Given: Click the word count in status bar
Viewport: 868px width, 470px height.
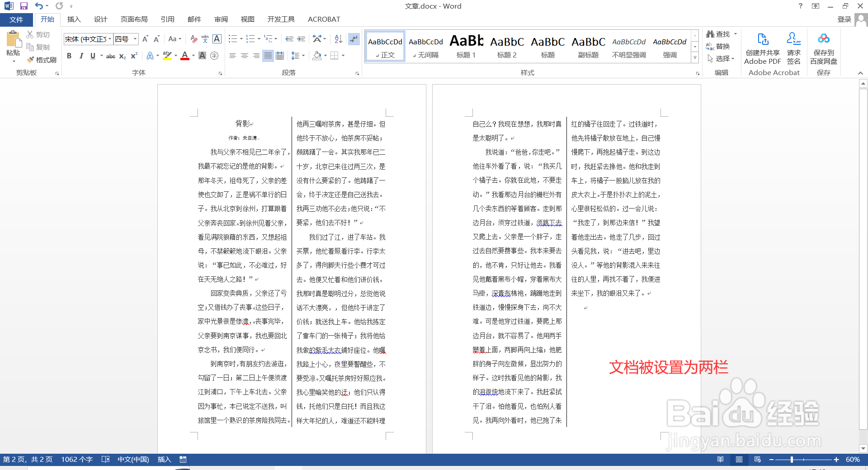Looking at the screenshot, I should 77,460.
